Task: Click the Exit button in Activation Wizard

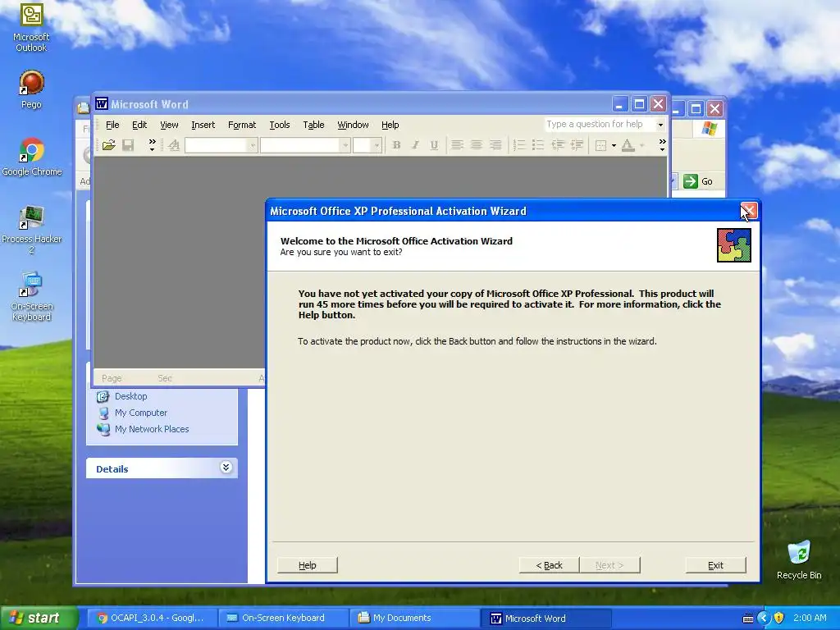Action: point(715,565)
